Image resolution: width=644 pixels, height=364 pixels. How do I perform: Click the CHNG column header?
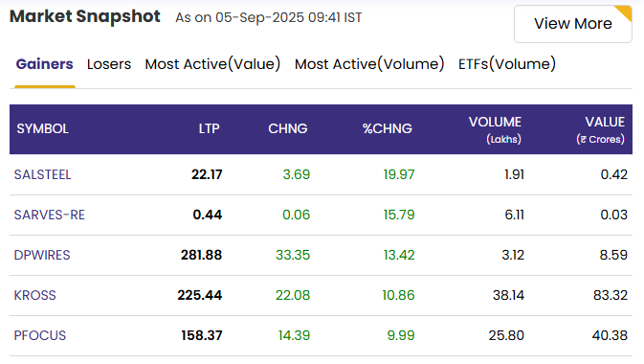287,128
